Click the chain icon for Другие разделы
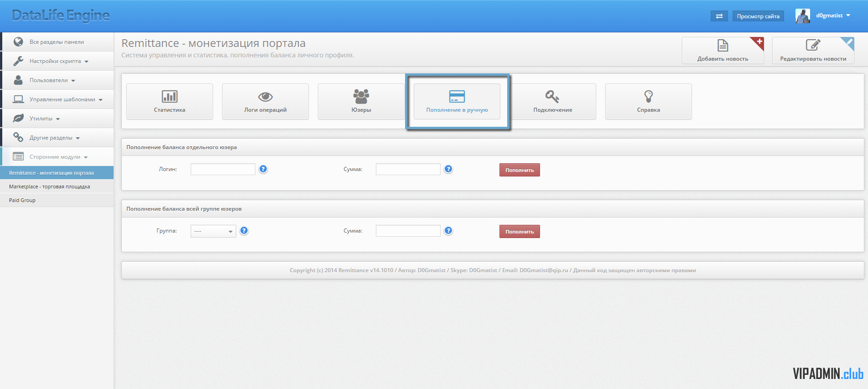 click(x=18, y=137)
